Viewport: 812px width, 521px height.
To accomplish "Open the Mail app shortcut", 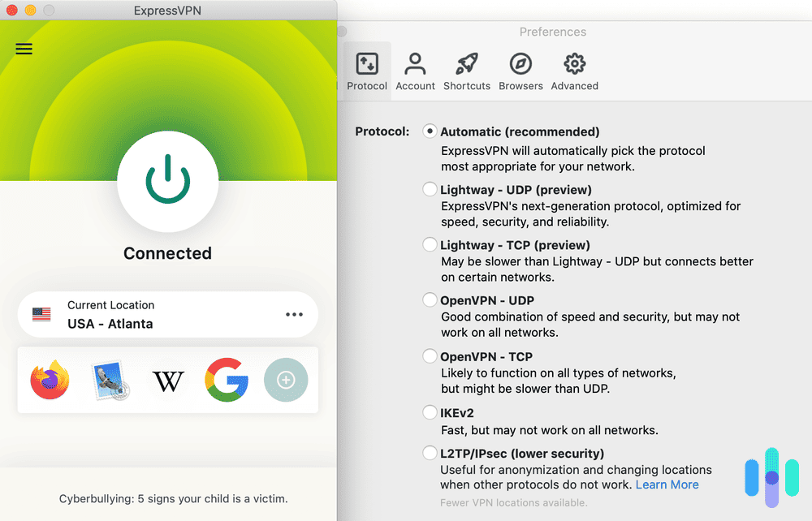I will click(108, 379).
